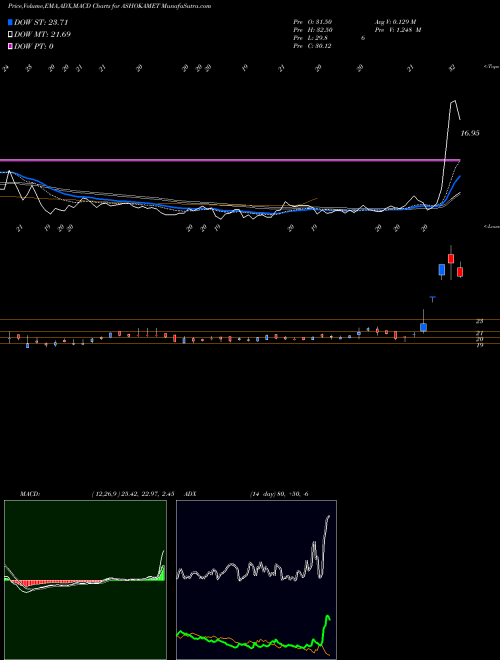Viewport: 500px width, 660px height.
Task: Click the peak of the white price line
Action: tap(453, 101)
